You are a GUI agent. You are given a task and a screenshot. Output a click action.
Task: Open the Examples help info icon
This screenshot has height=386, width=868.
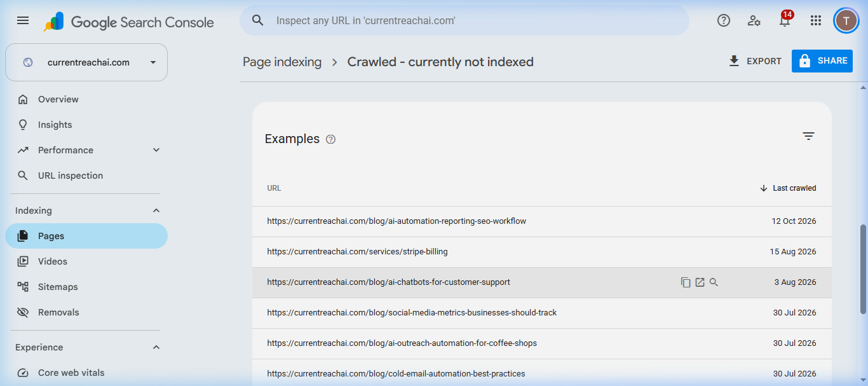330,139
